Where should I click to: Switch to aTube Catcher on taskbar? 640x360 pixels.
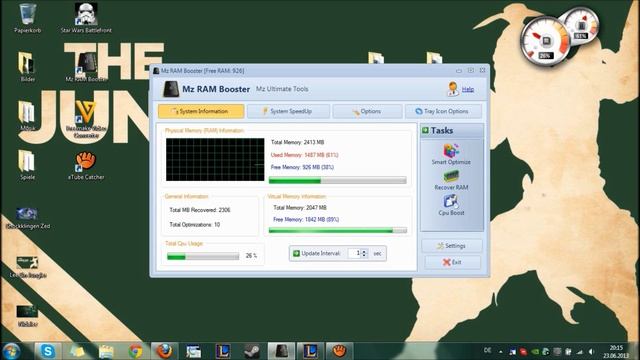point(339,351)
